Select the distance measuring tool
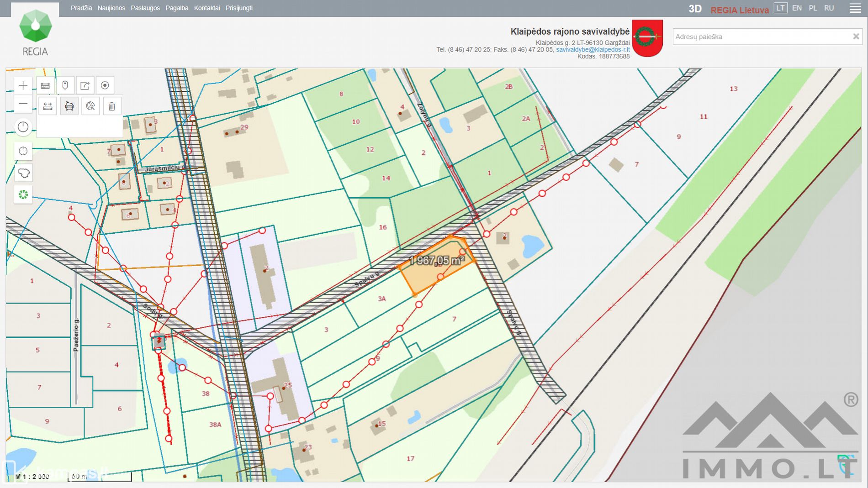Image resolution: width=868 pixels, height=488 pixels. click(x=48, y=106)
